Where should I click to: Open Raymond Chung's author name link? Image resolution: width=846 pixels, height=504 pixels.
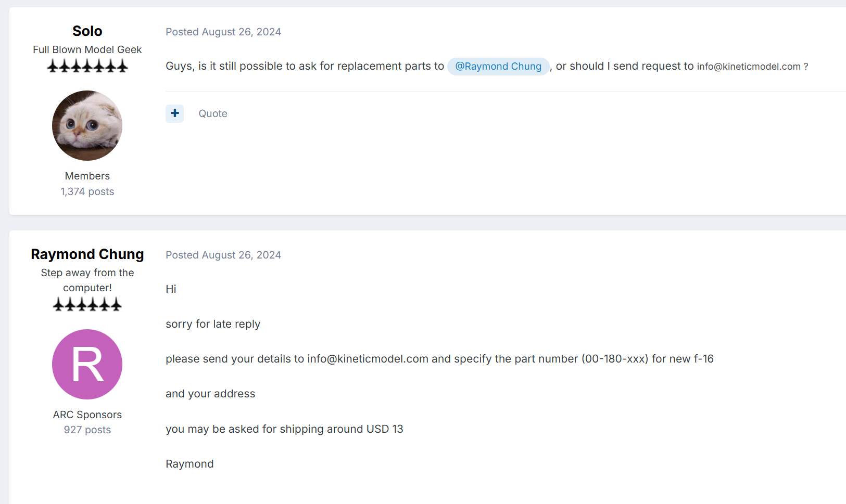click(87, 254)
